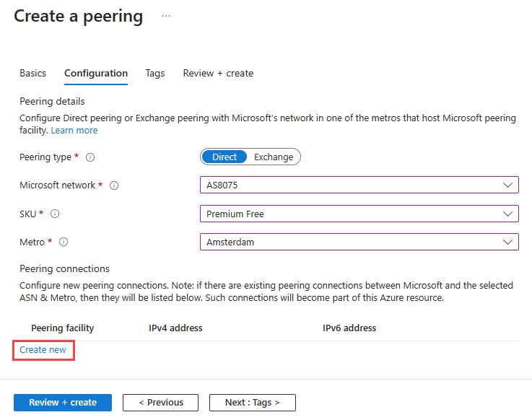Click the Peering facility column header
532x420 pixels.
coord(62,328)
